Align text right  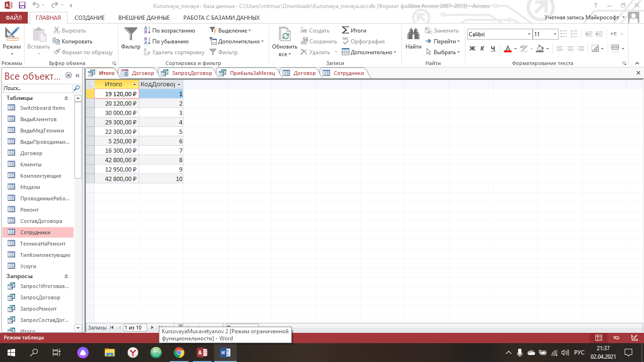pyautogui.click(x=581, y=49)
